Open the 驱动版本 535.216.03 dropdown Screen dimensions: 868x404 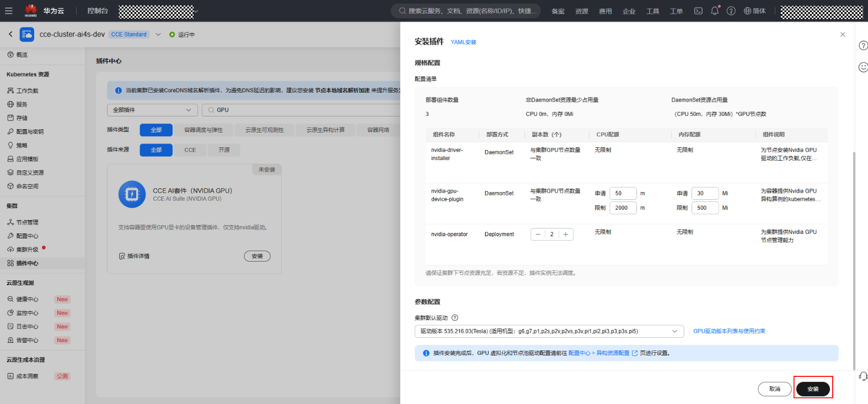(x=549, y=331)
